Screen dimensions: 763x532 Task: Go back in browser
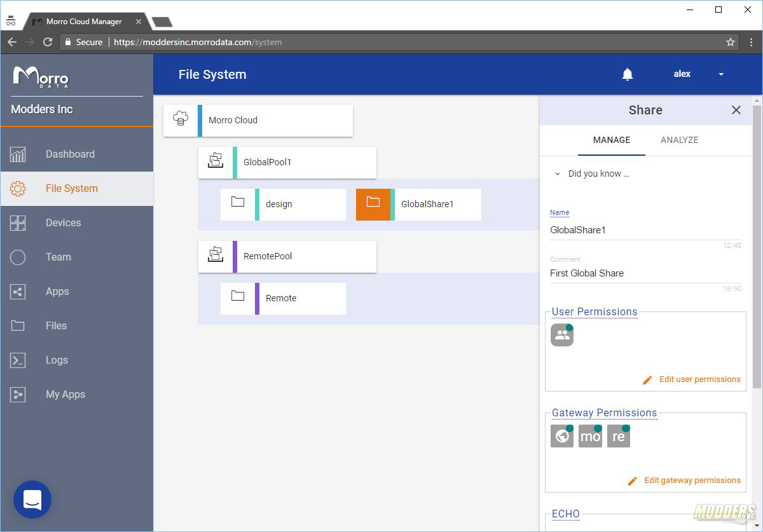point(12,42)
